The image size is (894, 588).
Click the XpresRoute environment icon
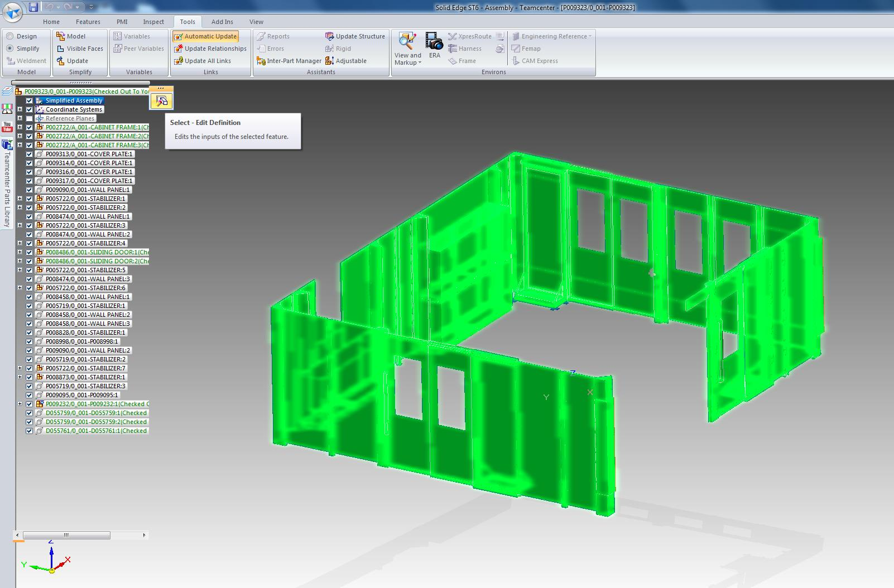pos(453,36)
